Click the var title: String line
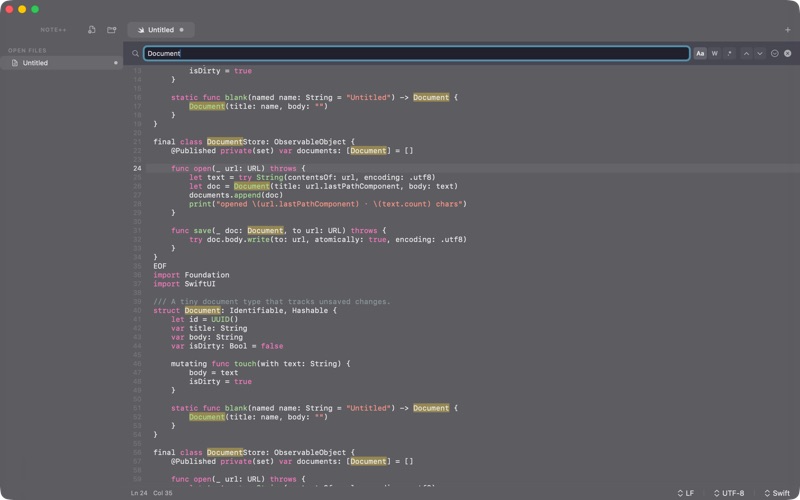The height and width of the screenshot is (500, 800). tap(209, 328)
